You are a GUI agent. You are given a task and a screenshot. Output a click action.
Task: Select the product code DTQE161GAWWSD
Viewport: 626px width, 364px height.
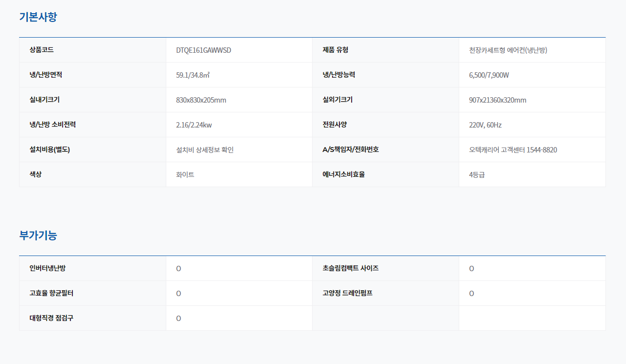pos(203,50)
